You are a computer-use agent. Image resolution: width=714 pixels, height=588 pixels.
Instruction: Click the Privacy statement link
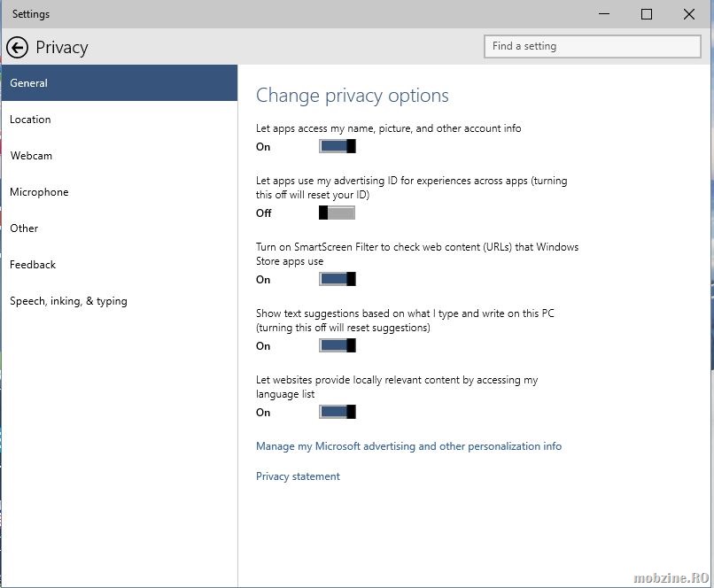(x=298, y=476)
